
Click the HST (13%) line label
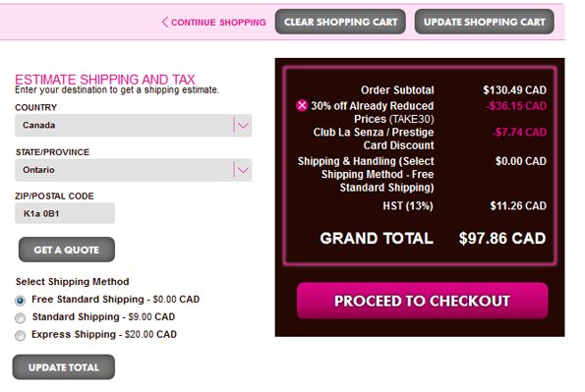408,206
